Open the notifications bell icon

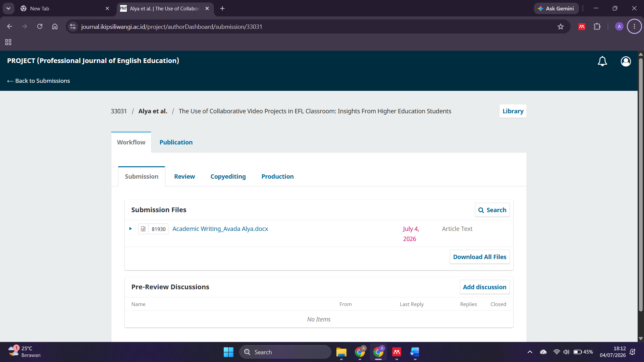pos(602,61)
